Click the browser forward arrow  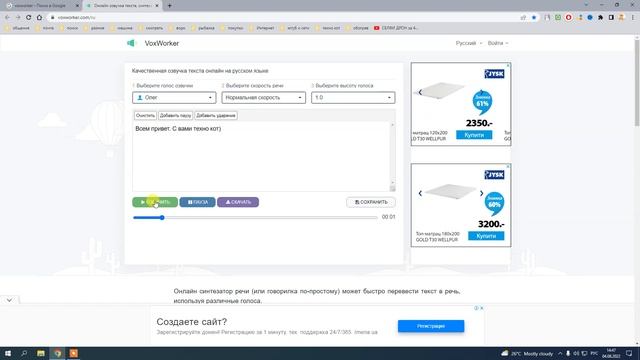click(x=18, y=18)
